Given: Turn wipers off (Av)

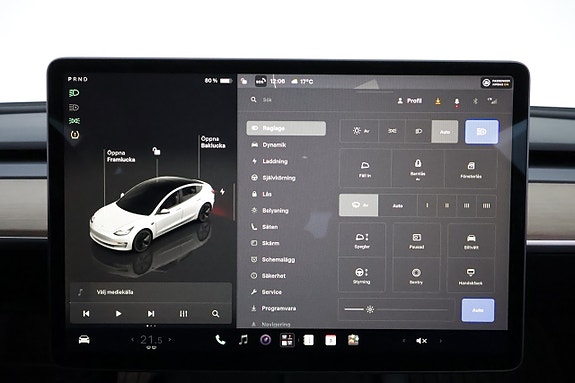Looking at the screenshot, I should [x=359, y=205].
